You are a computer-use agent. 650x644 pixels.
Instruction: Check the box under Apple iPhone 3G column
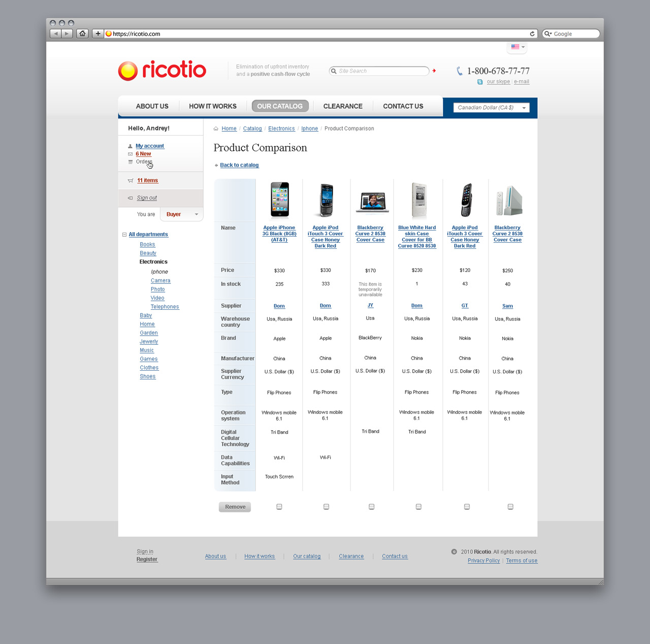(279, 507)
